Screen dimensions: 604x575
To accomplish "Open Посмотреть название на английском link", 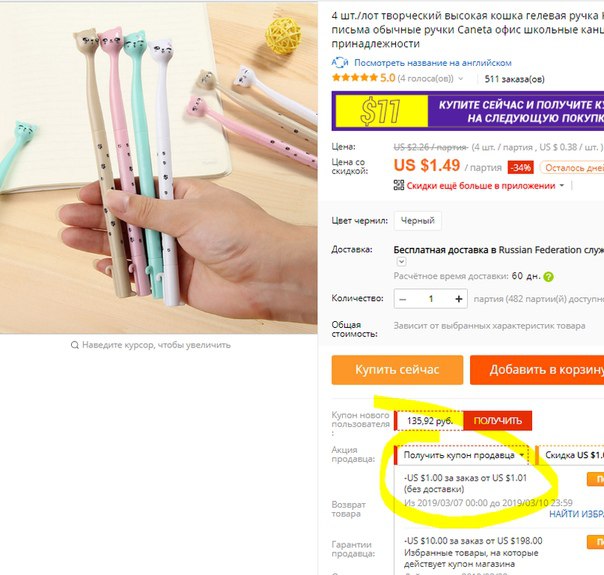I will [x=433, y=63].
